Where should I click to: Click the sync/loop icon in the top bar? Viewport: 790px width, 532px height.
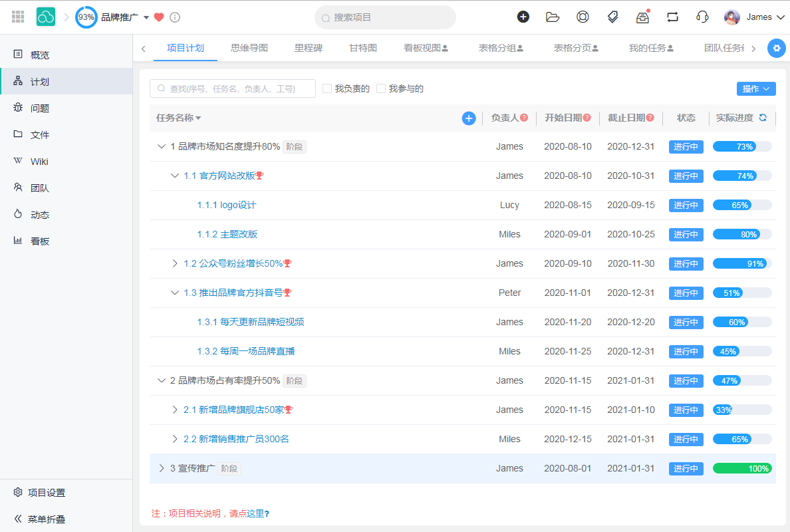tap(672, 17)
